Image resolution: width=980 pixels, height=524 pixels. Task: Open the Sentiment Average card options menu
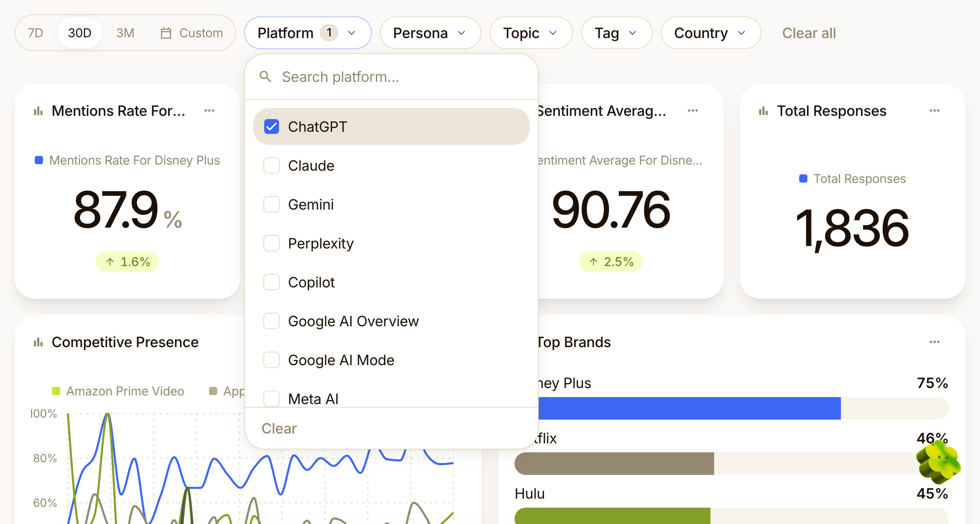[x=693, y=111]
